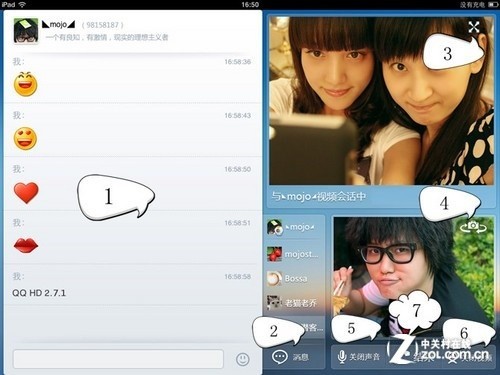Viewport: 500px width, 375px height.
Task: Select the QQ HD 2.7.1 message
Action: [39, 293]
